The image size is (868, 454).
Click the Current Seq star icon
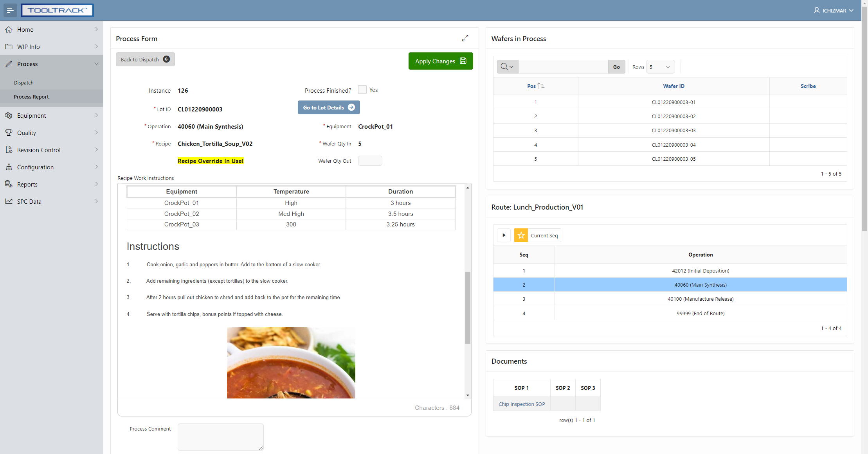click(x=521, y=235)
